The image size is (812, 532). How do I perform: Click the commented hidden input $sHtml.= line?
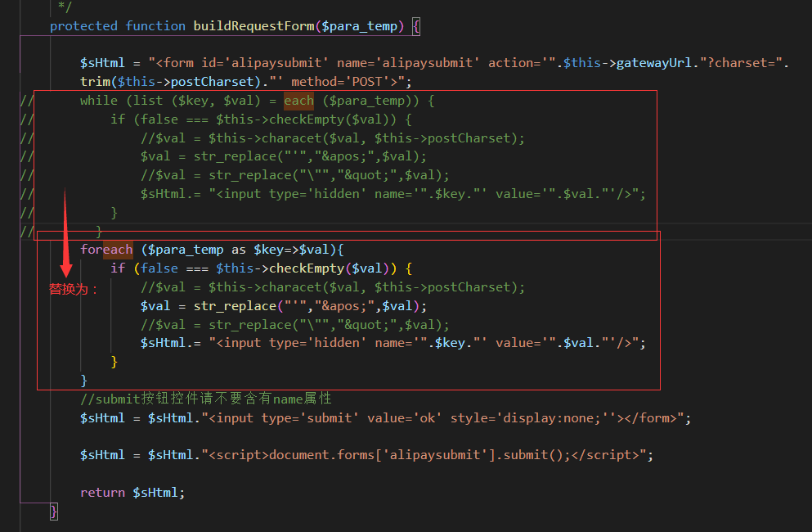tap(393, 193)
